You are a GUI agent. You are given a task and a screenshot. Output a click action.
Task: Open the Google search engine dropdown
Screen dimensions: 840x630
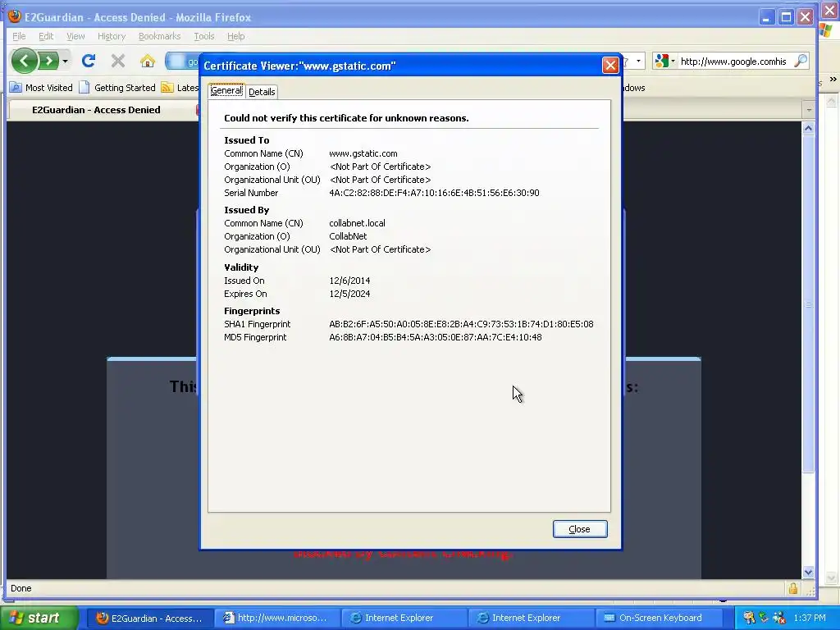[664, 61]
